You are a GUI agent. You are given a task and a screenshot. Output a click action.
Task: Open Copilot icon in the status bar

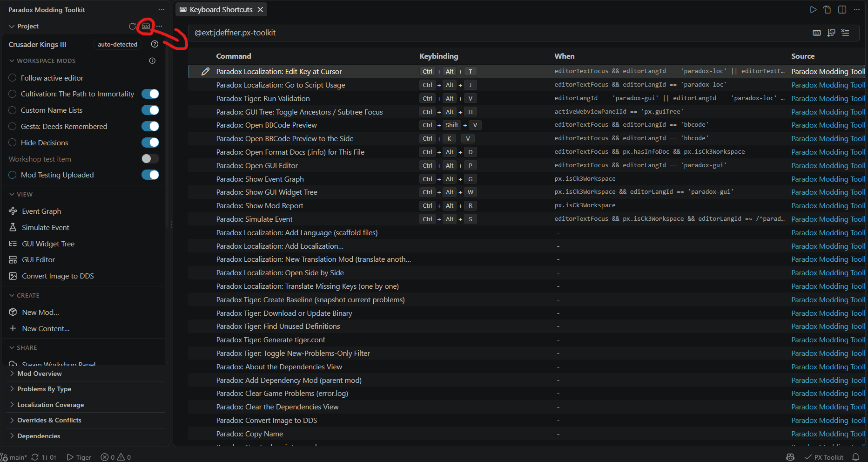point(790,457)
